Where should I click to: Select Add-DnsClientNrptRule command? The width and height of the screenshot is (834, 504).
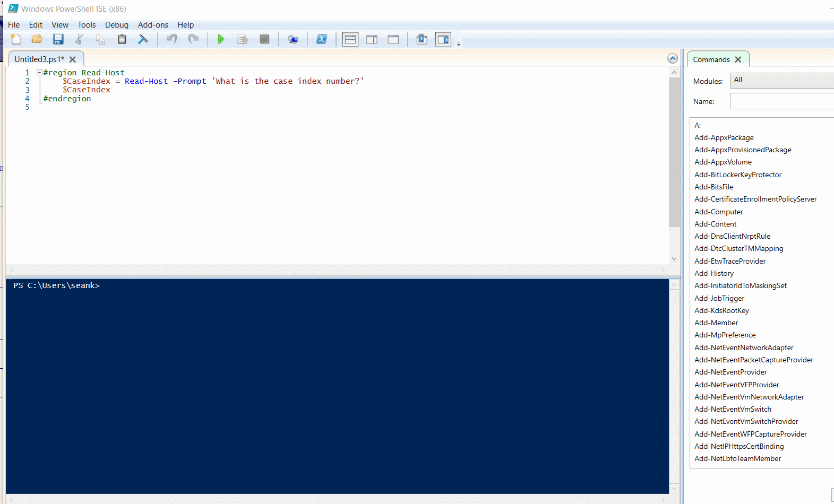[733, 236]
